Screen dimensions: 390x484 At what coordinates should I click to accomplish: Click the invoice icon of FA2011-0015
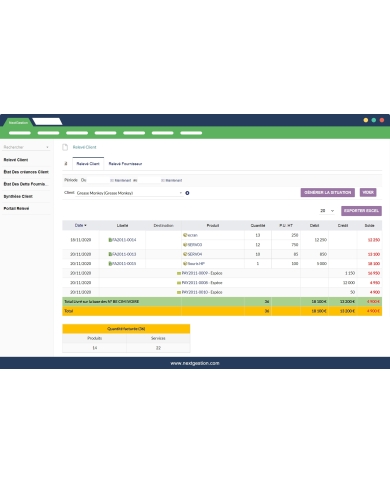[x=110, y=263]
